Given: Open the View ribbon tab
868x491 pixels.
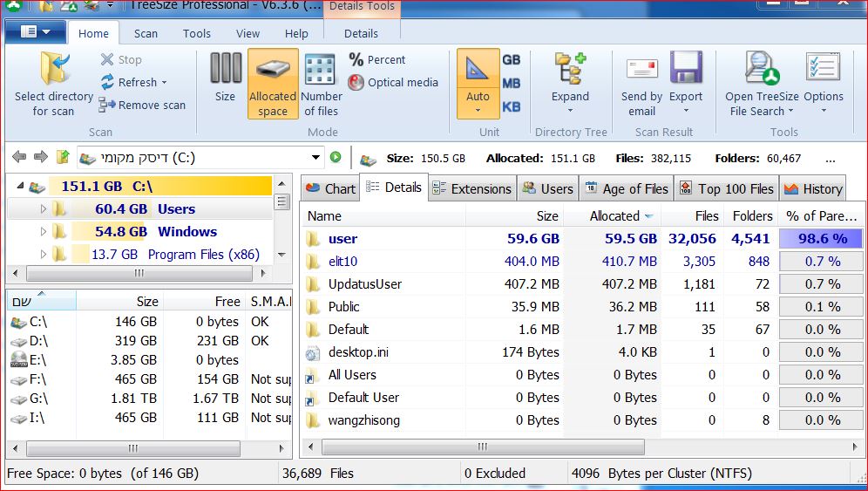Looking at the screenshot, I should pos(248,33).
